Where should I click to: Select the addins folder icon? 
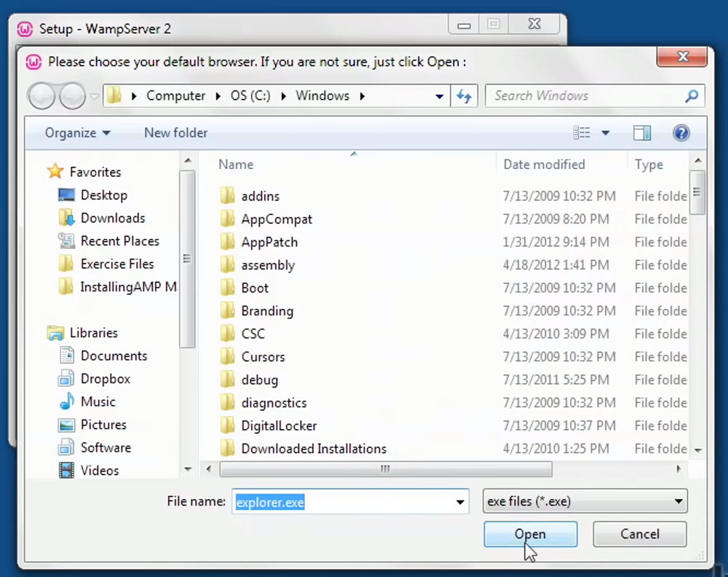click(x=227, y=195)
